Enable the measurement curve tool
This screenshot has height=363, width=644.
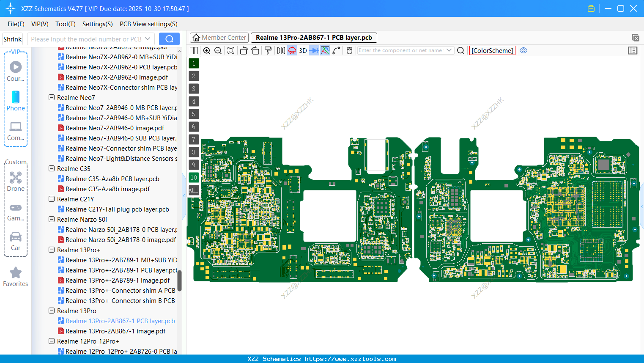point(336,50)
